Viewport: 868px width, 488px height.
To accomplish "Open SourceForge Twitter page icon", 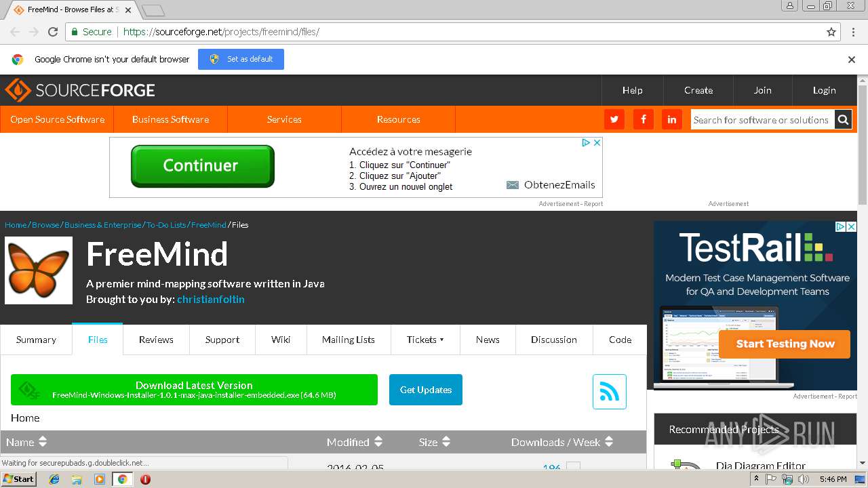I will [614, 119].
